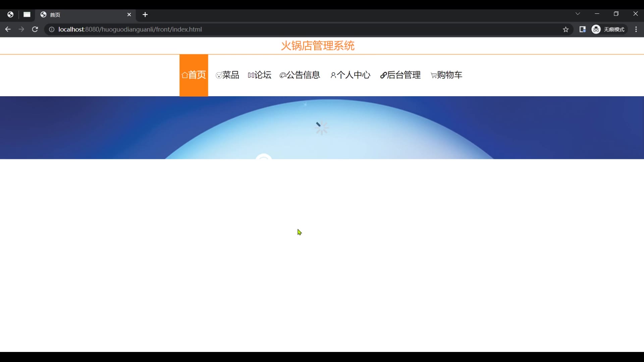Open 个人中心 personal center
The width and height of the screenshot is (644, 362).
pyautogui.click(x=351, y=75)
